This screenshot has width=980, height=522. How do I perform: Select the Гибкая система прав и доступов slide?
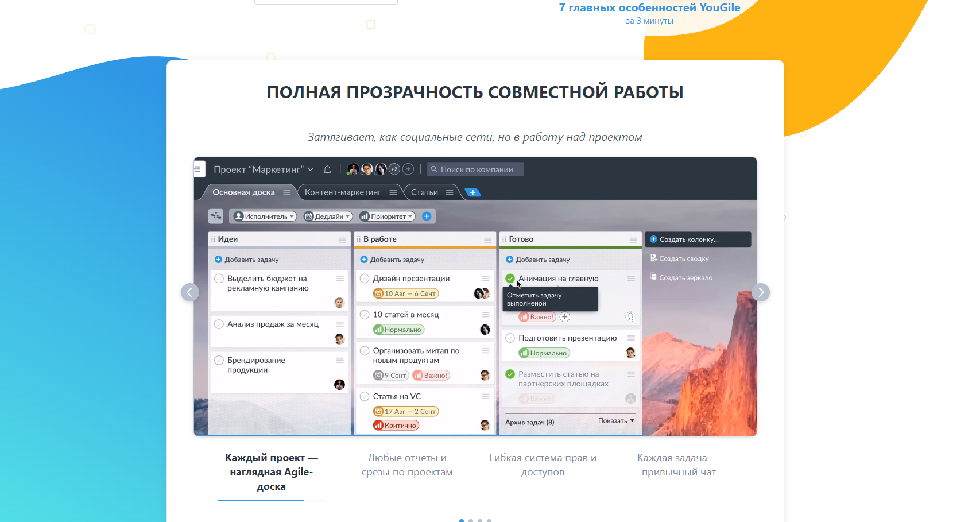coord(543,465)
